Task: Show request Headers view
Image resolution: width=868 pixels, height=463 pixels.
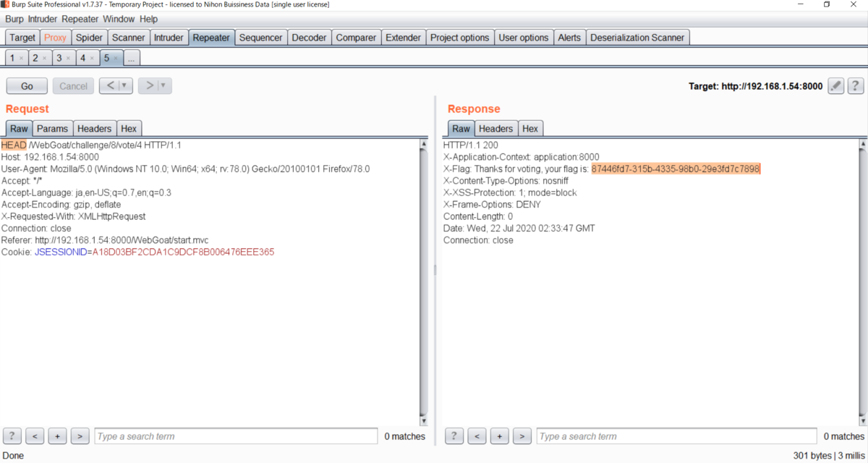Action: click(94, 129)
